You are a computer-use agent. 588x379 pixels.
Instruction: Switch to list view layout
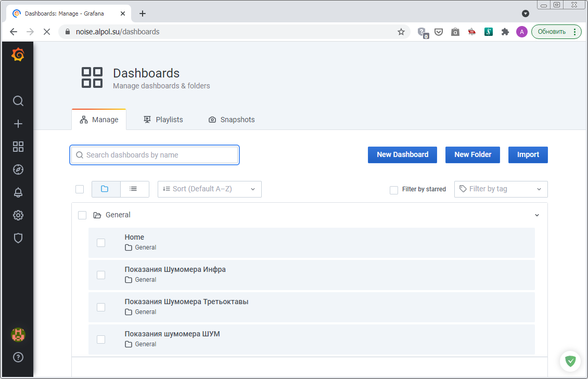tap(134, 189)
